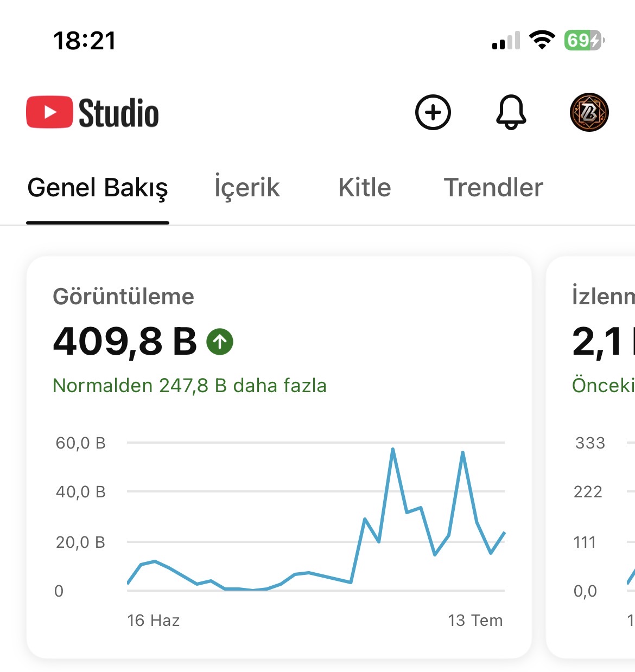Open the partially visible İzlenme card
This screenshot has width=635, height=672.
coord(591,458)
